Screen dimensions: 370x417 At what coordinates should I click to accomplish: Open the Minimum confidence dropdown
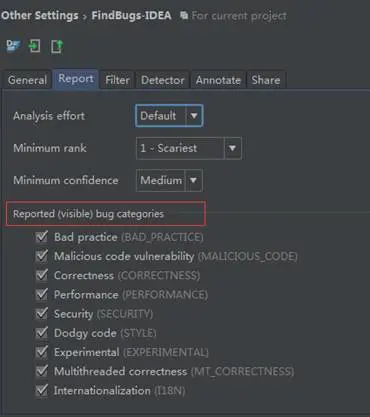(169, 180)
